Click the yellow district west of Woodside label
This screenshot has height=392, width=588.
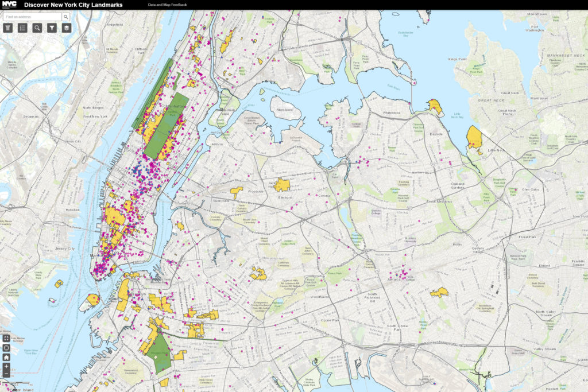[x=236, y=192]
